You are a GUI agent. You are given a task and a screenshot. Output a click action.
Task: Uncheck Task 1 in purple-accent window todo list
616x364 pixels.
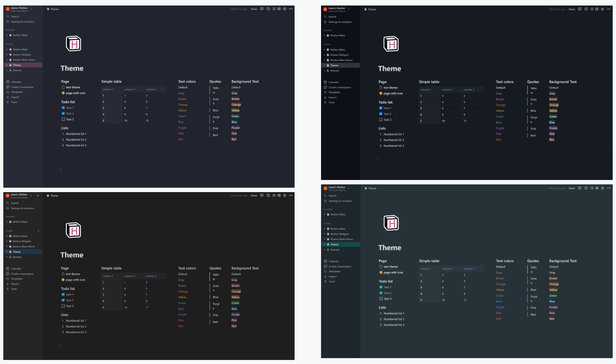(x=63, y=108)
